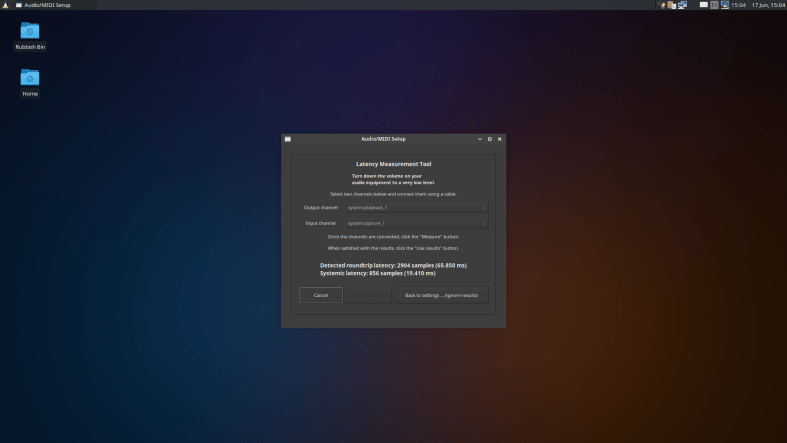The width and height of the screenshot is (787, 443).
Task: Open the Input channel dropdown
Action: point(417,223)
